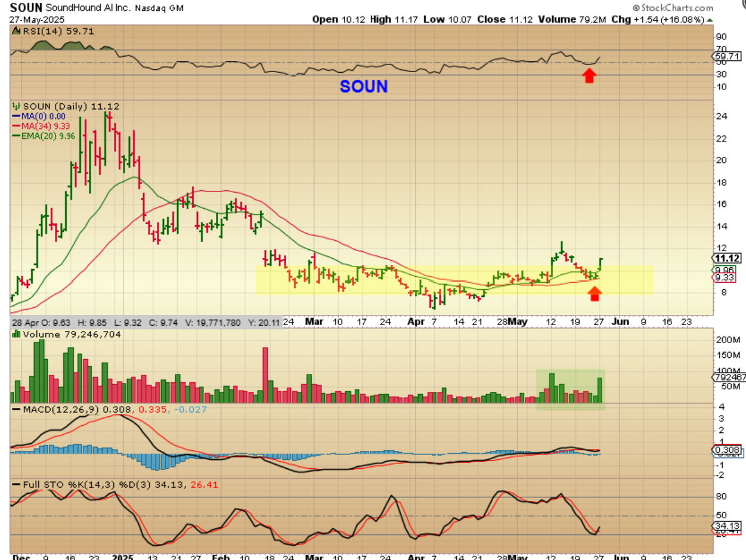Image resolution: width=746 pixels, height=560 pixels.
Task: Click the MA(0) 0.00 legend text
Action: [x=44, y=116]
